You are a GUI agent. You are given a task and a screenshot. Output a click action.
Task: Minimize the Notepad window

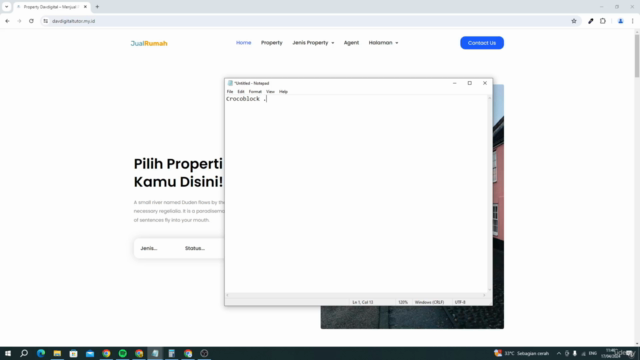tap(454, 83)
